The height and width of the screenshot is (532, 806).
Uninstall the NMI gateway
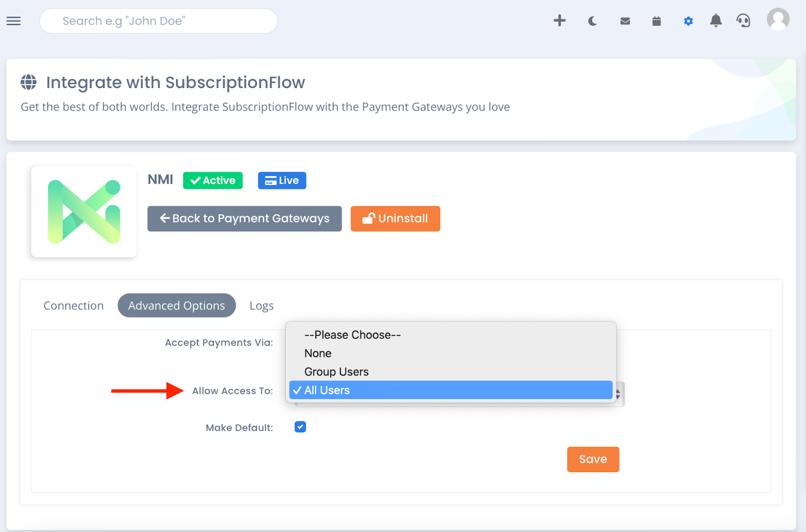395,218
